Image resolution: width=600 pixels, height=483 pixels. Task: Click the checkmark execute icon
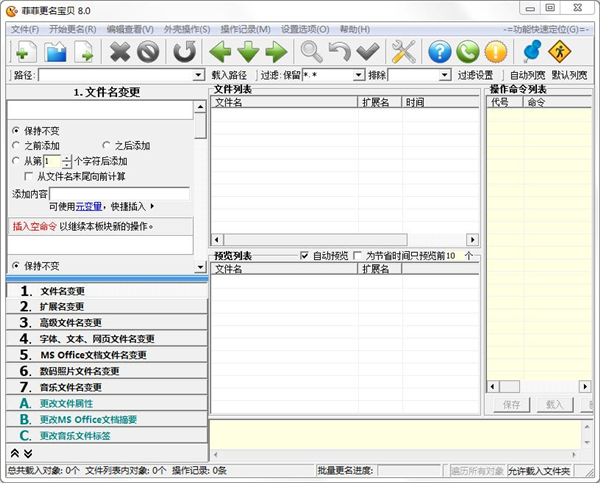(367, 51)
